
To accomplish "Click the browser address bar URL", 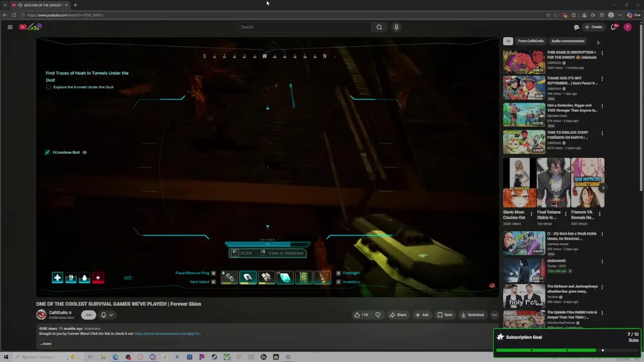I will [65, 15].
